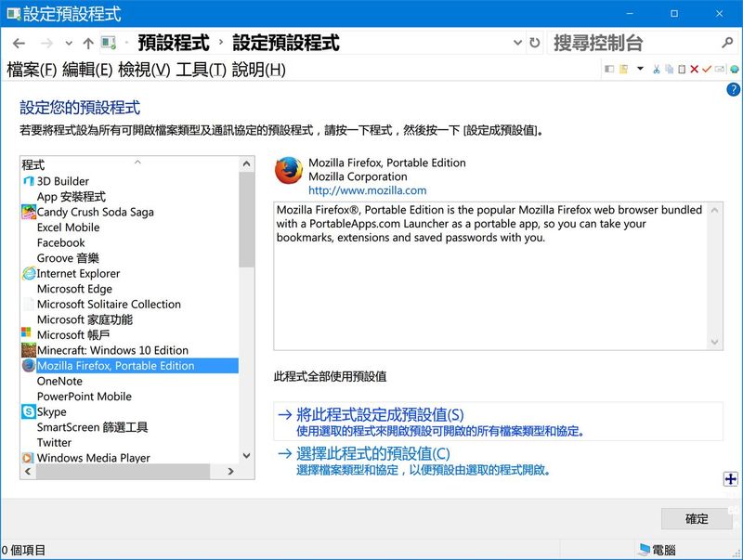Click the search magnifier icon
743x560 pixels.
[x=727, y=43]
